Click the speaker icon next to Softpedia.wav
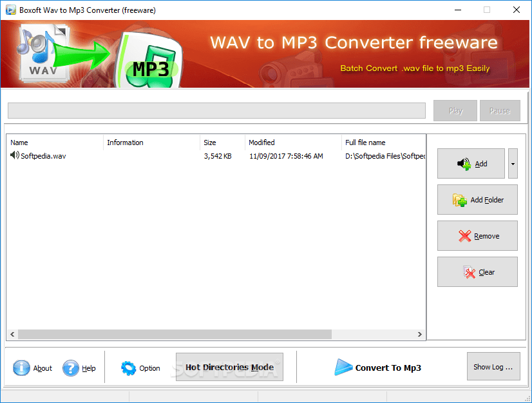This screenshot has height=403, width=532. click(x=14, y=155)
